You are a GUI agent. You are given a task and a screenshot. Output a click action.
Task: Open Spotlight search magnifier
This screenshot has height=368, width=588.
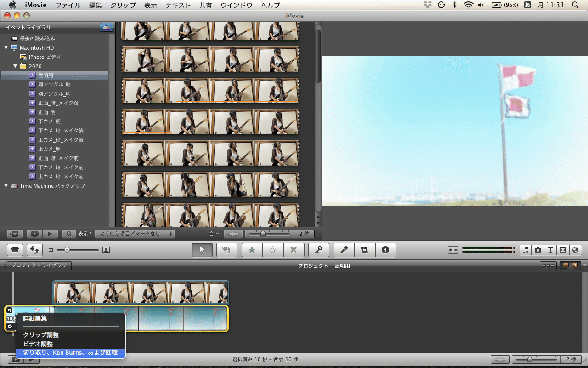[576, 5]
